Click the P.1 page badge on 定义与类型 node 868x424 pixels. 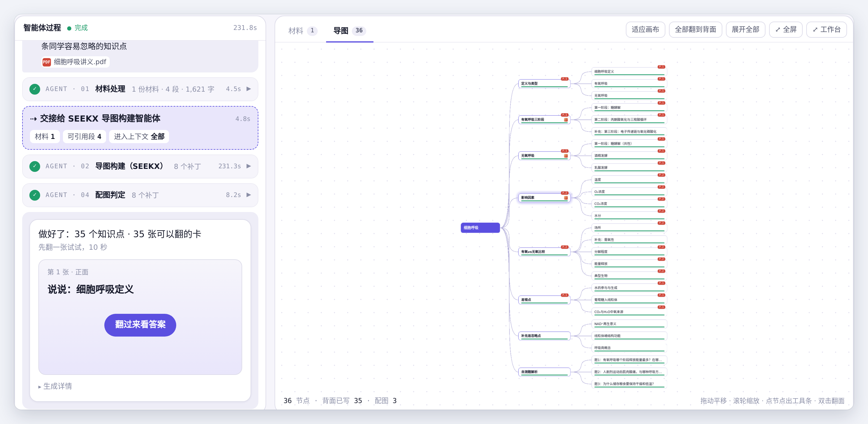coord(564,79)
